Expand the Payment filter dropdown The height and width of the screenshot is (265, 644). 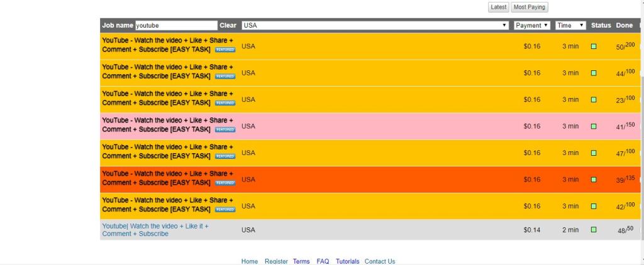coord(531,25)
